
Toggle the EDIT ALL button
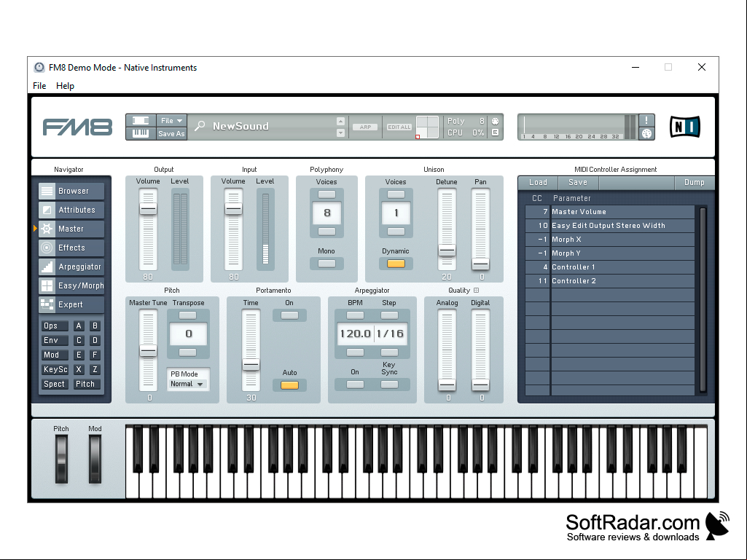pos(399,127)
